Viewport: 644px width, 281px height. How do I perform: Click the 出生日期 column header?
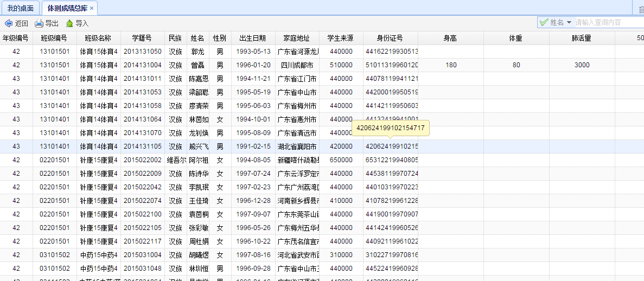click(x=253, y=38)
